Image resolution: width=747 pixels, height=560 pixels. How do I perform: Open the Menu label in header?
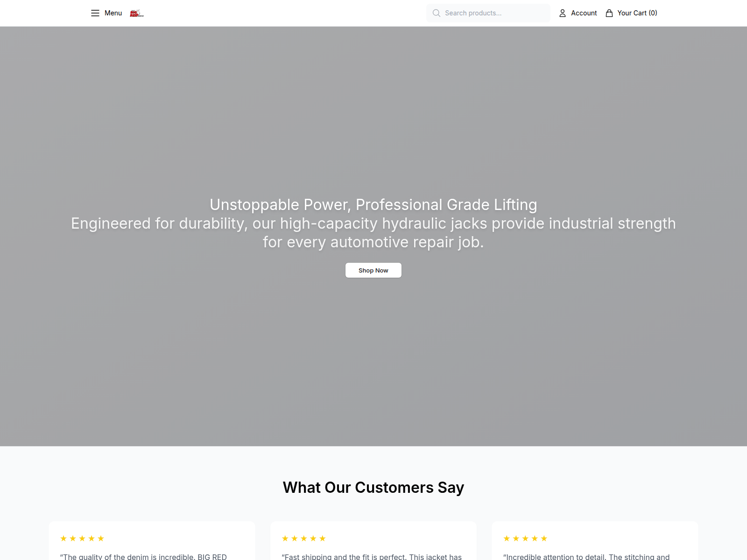(x=113, y=13)
